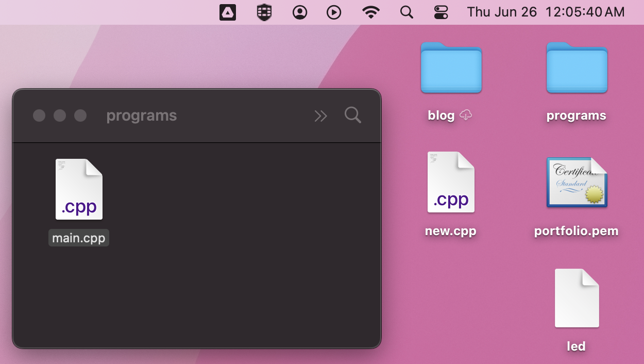Open the blog folder on the desktop
Image resolution: width=644 pixels, height=364 pixels.
tap(451, 68)
